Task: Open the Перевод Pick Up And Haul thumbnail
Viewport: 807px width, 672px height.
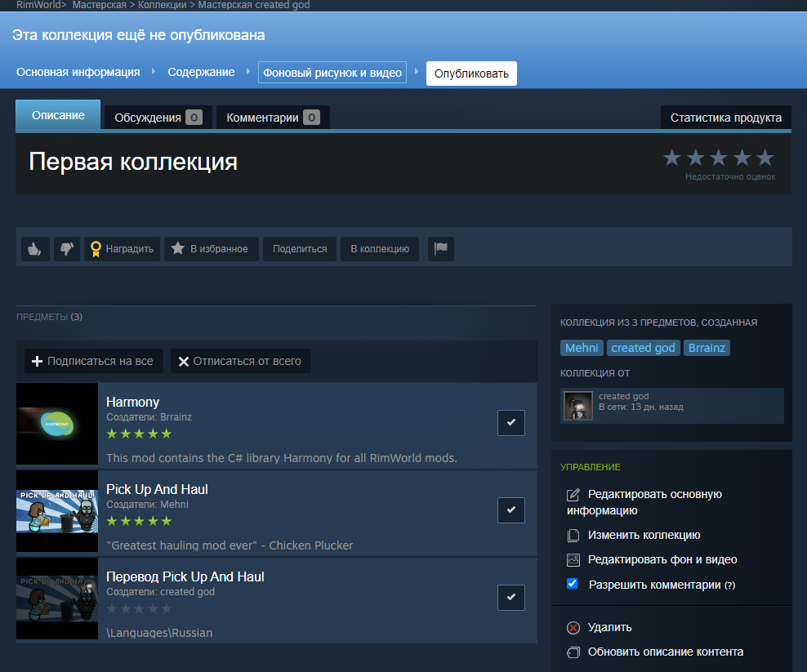Action: [x=57, y=599]
